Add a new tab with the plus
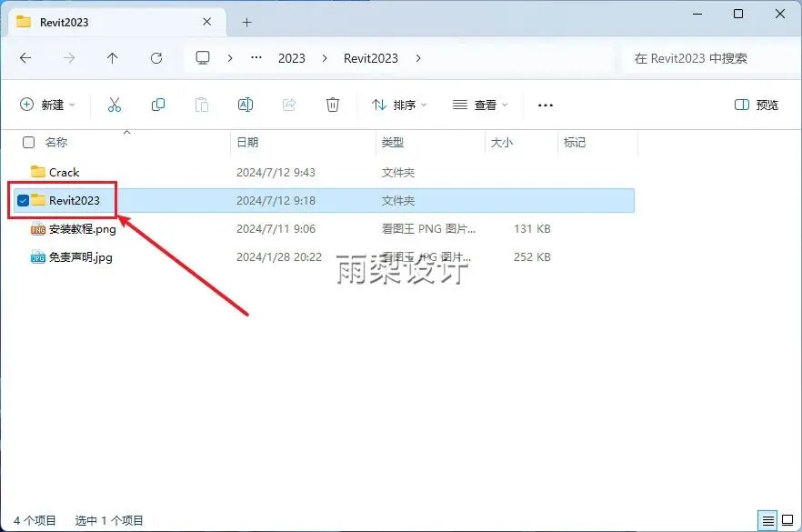This screenshot has width=802, height=532. [x=247, y=22]
